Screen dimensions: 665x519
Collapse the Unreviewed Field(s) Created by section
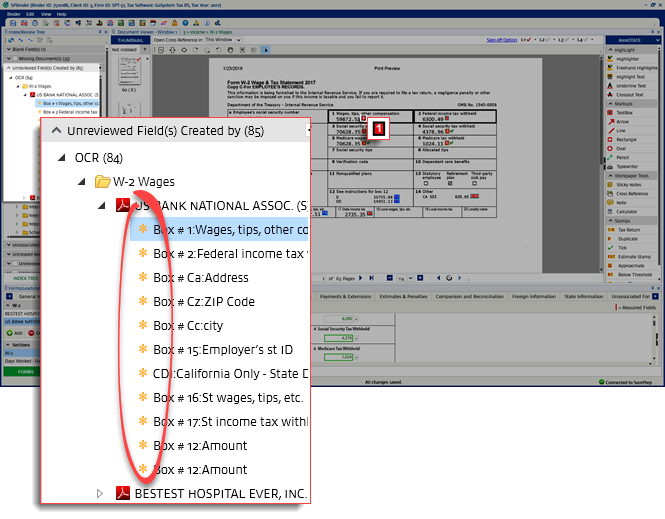[x=57, y=129]
